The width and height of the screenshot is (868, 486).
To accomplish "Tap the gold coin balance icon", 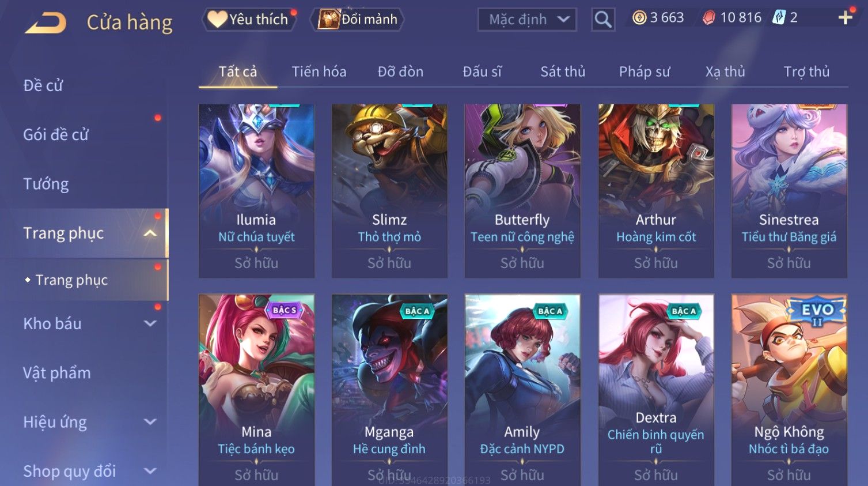I will pos(639,18).
